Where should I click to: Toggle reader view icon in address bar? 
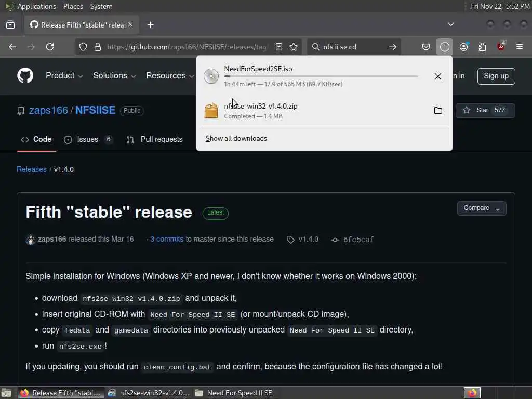279,47
